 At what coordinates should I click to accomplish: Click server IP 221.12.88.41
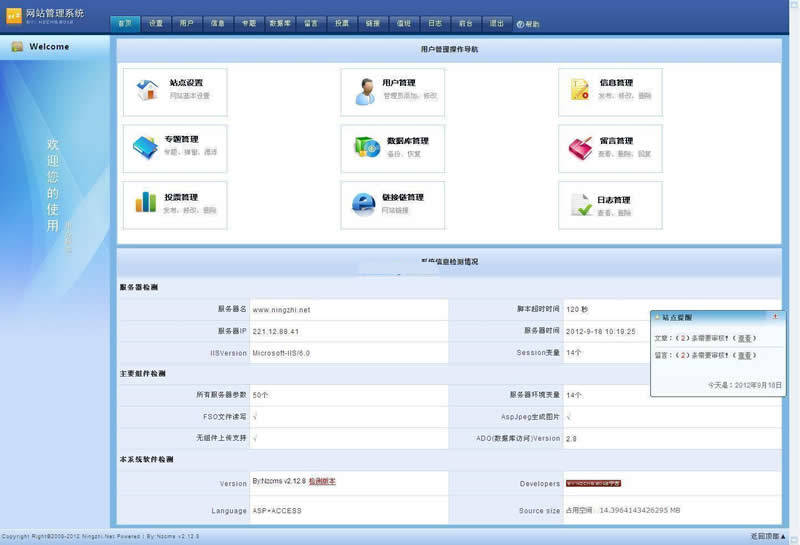tap(276, 332)
